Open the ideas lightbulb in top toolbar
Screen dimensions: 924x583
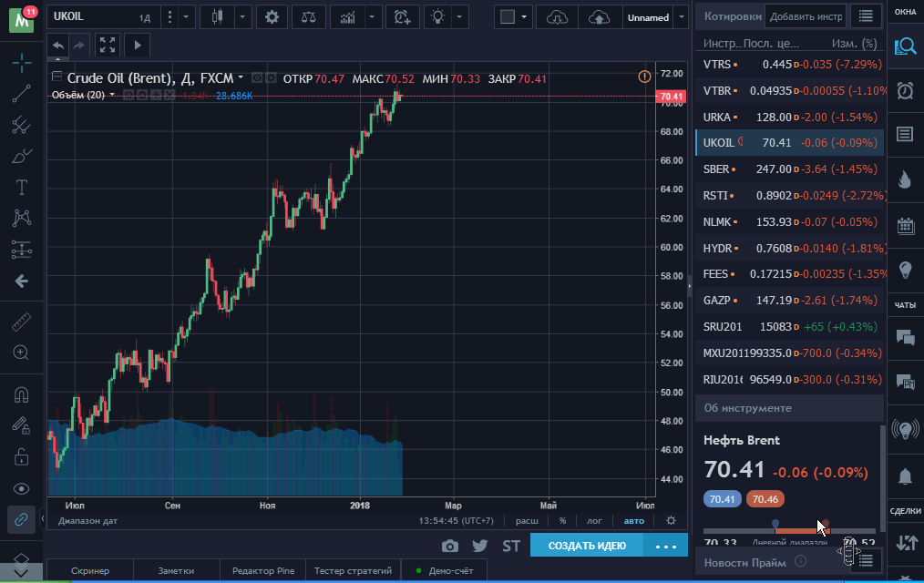437,17
